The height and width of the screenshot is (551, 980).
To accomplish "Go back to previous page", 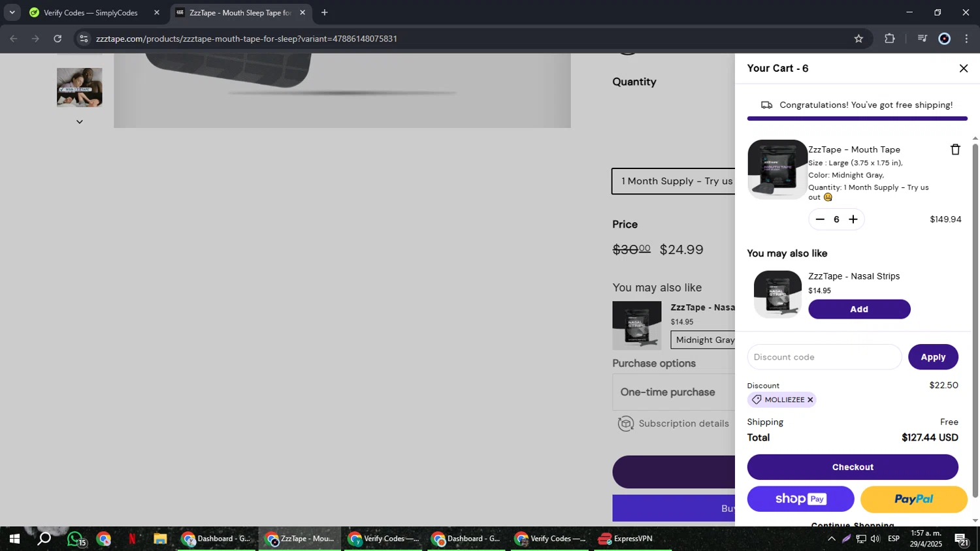I will [14, 39].
